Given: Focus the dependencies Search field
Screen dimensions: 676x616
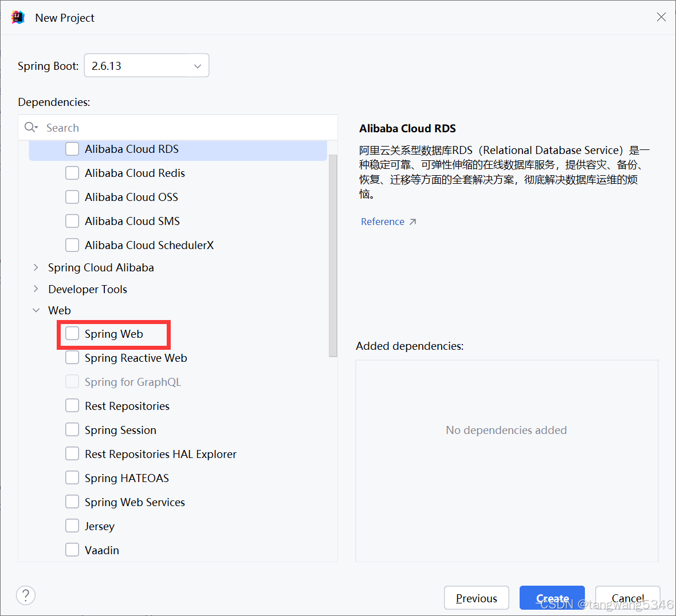Looking at the screenshot, I should [x=178, y=128].
